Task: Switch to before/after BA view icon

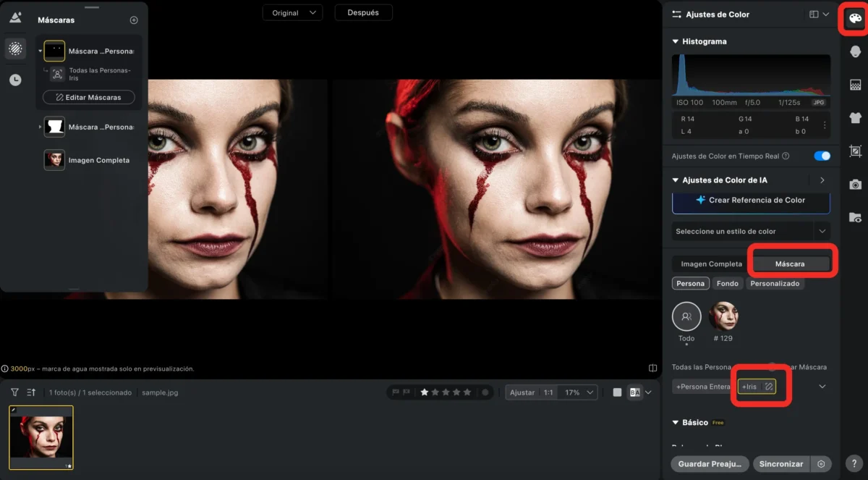Action: click(635, 392)
